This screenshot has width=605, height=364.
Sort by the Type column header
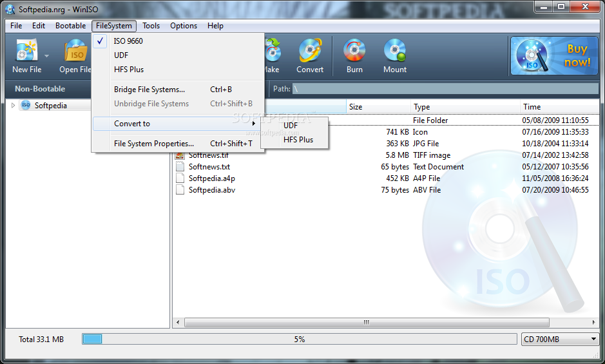coord(465,107)
